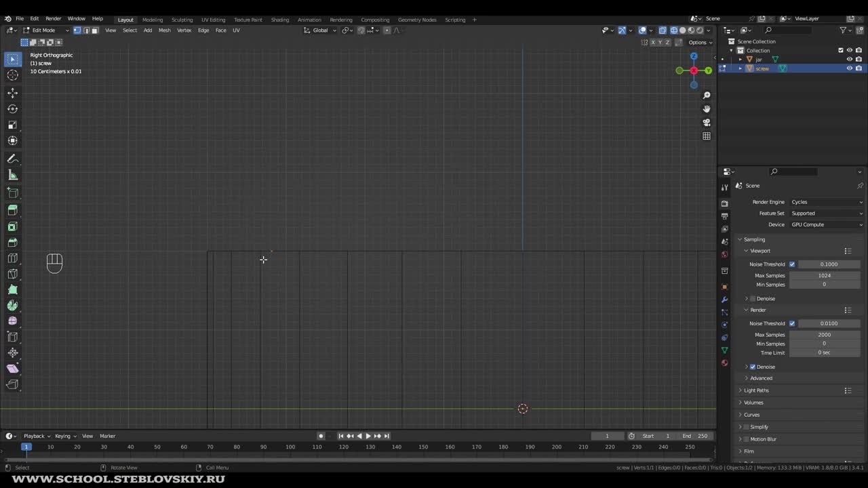
Task: Choose the Move tool
Action: [12, 93]
